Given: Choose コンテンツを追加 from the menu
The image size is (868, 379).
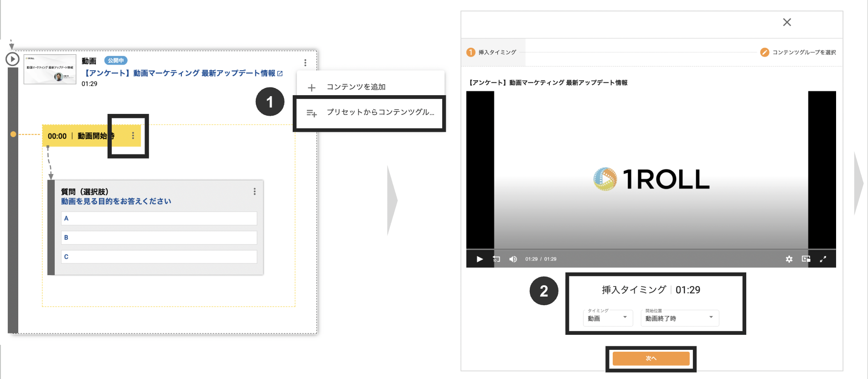Looking at the screenshot, I should [x=370, y=87].
